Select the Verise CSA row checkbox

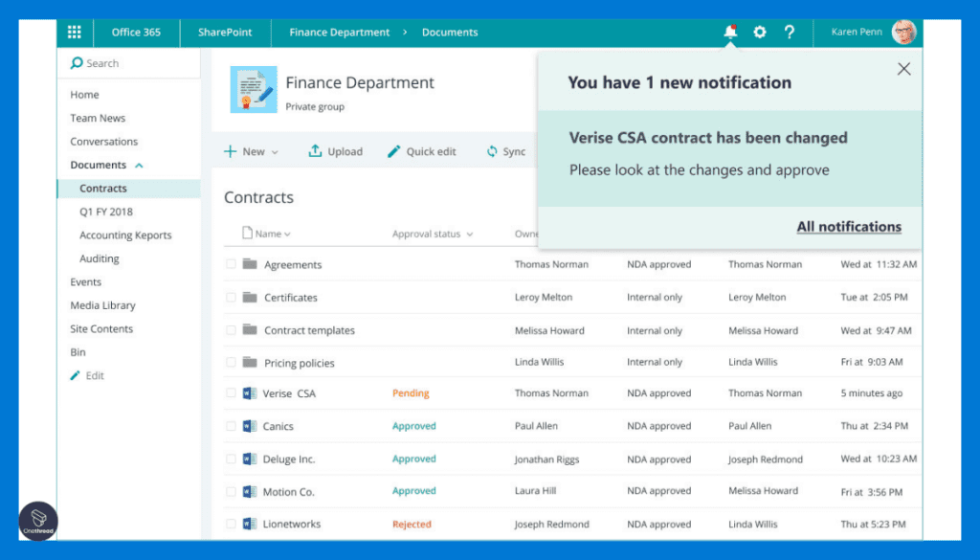(x=231, y=393)
